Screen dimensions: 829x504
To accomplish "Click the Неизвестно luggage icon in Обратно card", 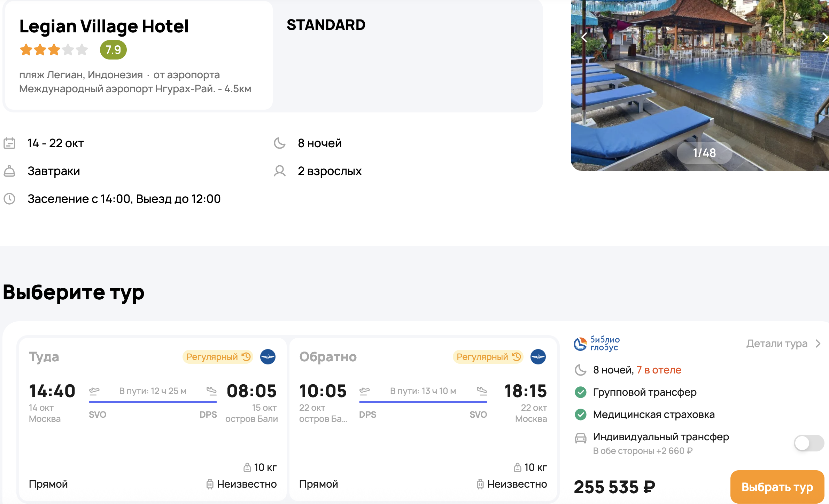I will [x=480, y=484].
